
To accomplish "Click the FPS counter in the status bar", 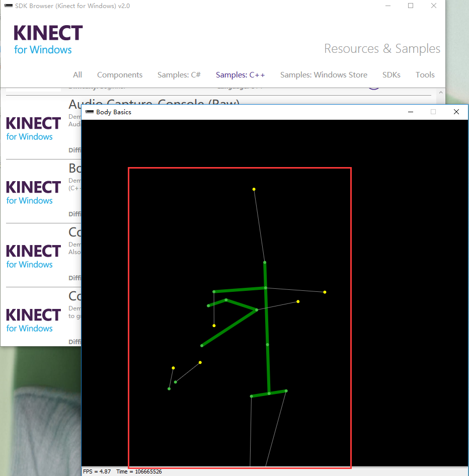I will 97,471.
